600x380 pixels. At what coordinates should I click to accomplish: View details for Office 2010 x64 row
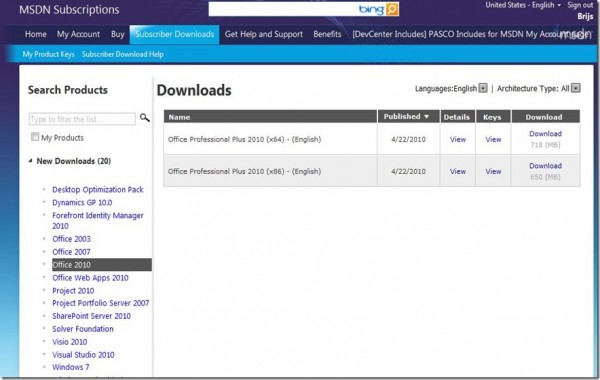click(x=458, y=139)
